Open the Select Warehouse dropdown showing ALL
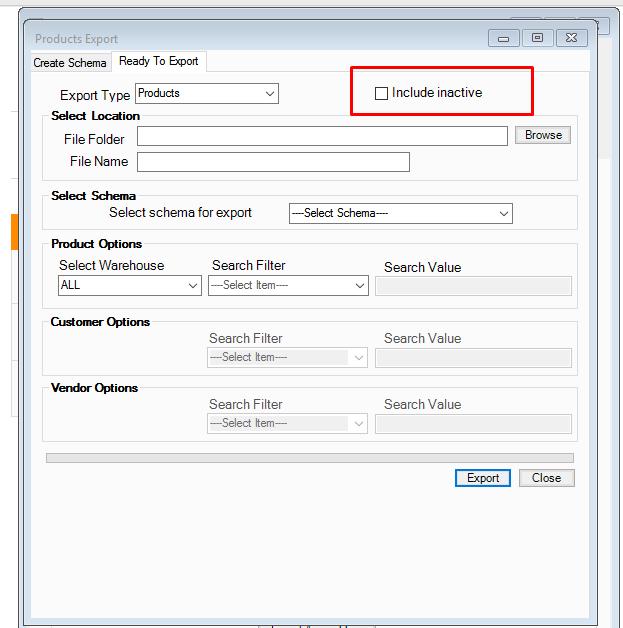This screenshot has height=628, width=623. click(x=130, y=285)
